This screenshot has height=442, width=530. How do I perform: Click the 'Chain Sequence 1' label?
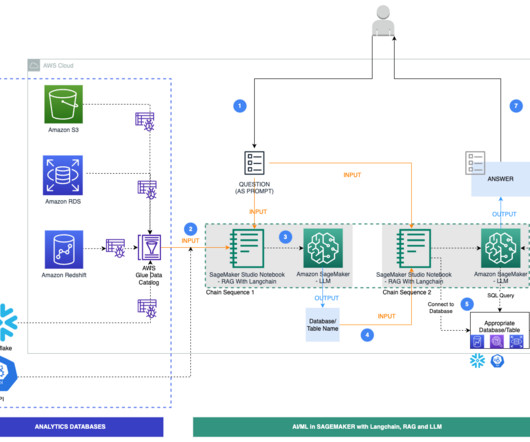(230, 292)
